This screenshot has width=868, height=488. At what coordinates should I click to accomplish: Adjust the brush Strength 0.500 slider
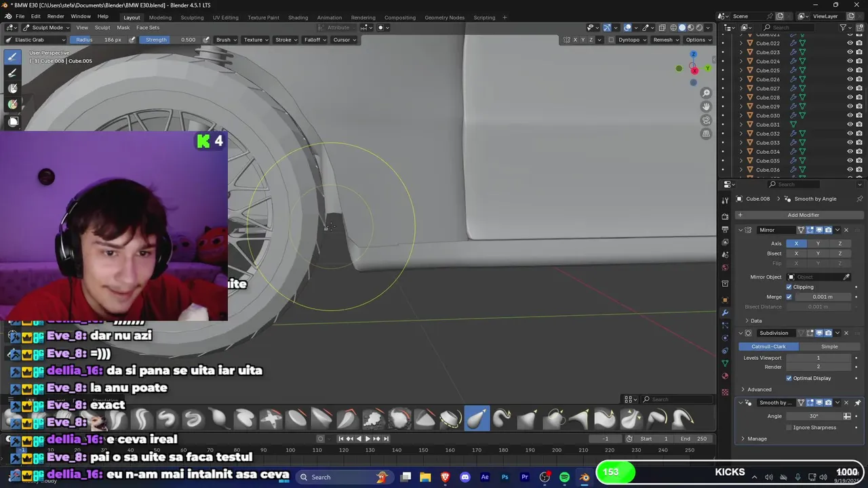point(170,39)
